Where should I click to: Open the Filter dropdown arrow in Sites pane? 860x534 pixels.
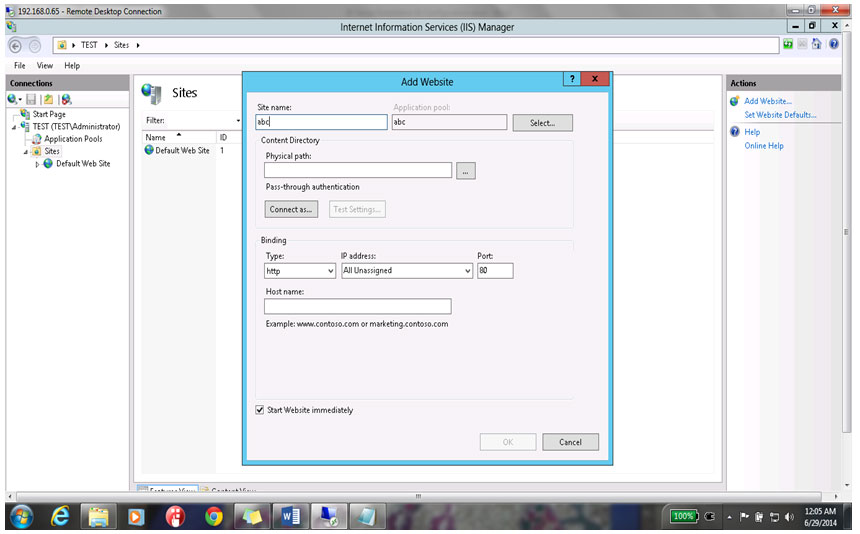tap(238, 121)
